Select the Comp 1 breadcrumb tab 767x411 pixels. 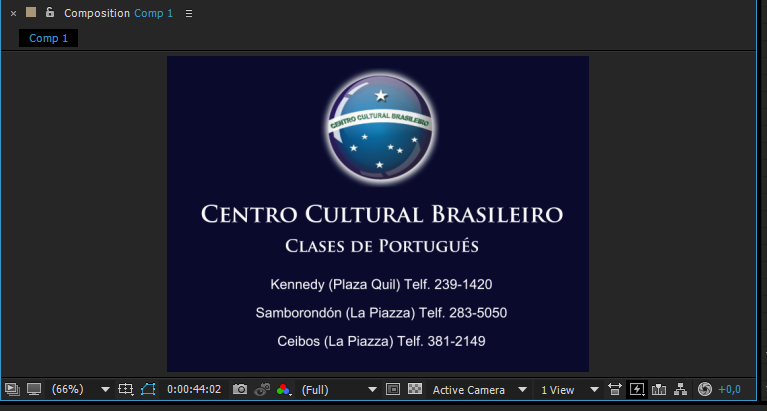pyautogui.click(x=48, y=38)
